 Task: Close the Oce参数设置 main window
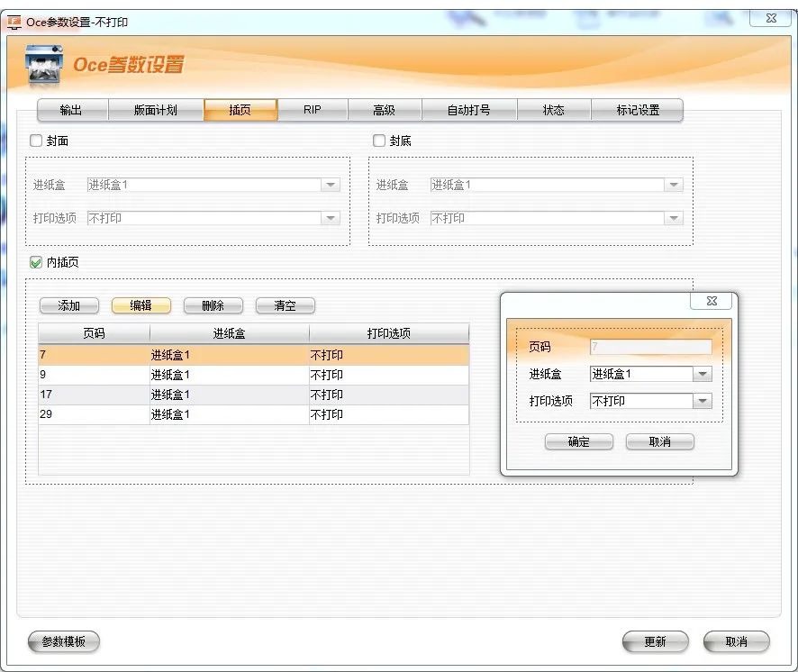point(771,18)
